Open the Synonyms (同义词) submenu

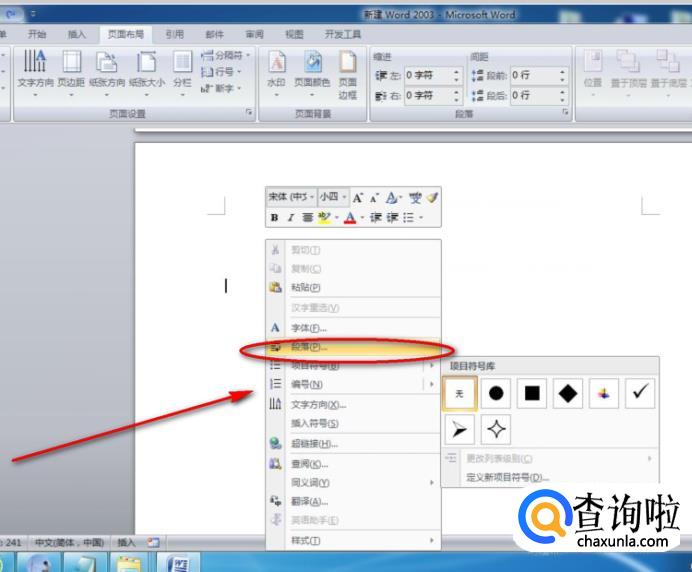pos(353,482)
